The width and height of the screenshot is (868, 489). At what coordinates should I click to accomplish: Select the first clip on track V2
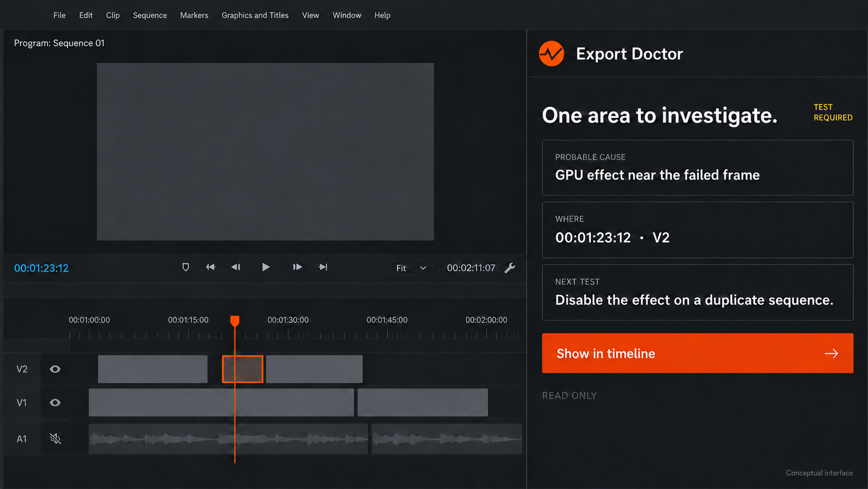pos(153,369)
